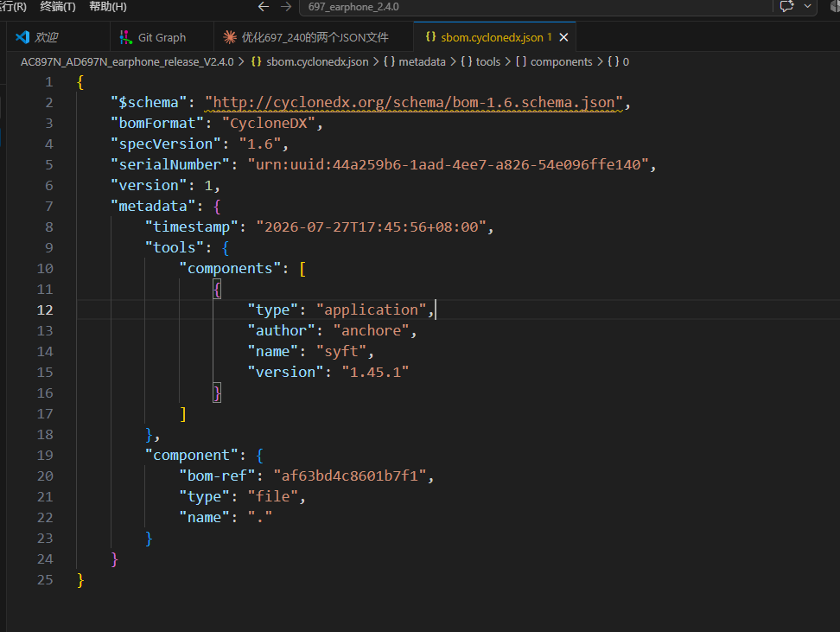The width and height of the screenshot is (840, 632).
Task: Open the 0 breadcrumb item
Action: tap(626, 61)
